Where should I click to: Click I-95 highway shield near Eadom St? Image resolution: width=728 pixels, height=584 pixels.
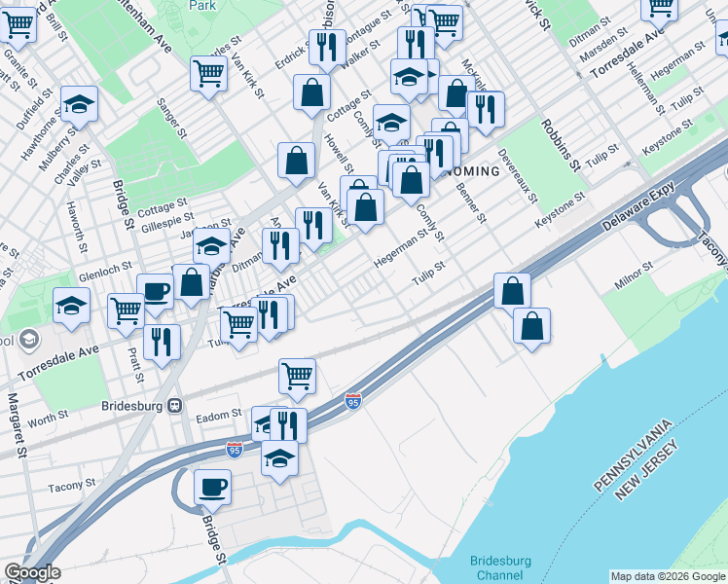tap(353, 401)
